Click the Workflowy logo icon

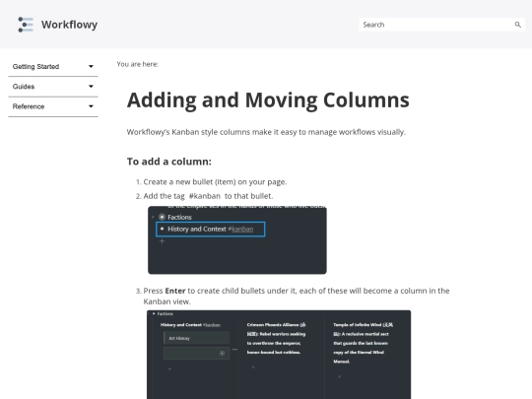point(26,25)
